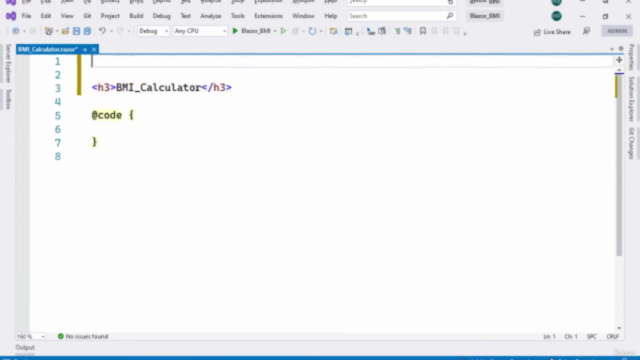Open the Debug menu
This screenshot has height=360, width=640.
(x=161, y=16)
